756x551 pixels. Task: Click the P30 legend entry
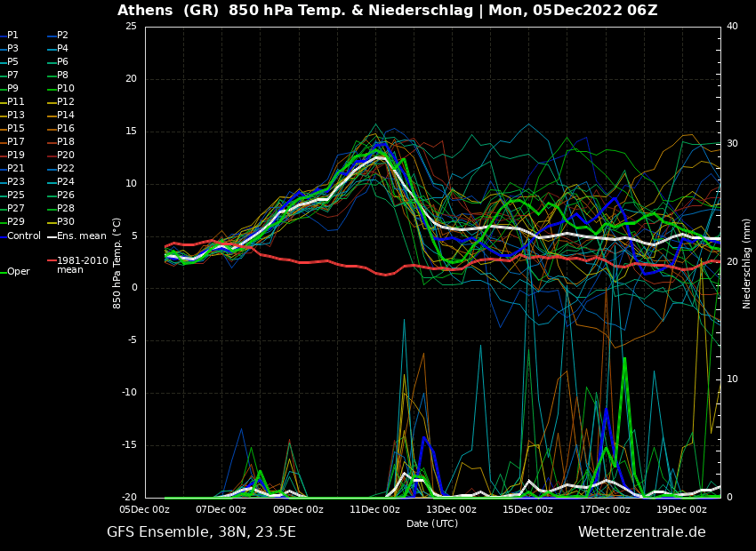click(65, 222)
